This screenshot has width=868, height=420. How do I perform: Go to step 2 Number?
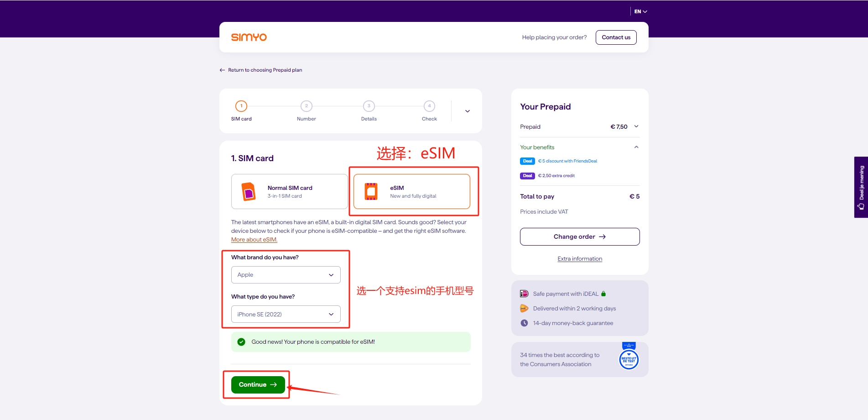coord(306,106)
